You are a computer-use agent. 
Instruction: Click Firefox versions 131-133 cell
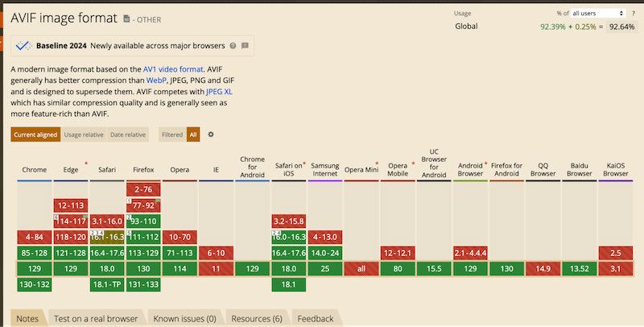(x=143, y=284)
